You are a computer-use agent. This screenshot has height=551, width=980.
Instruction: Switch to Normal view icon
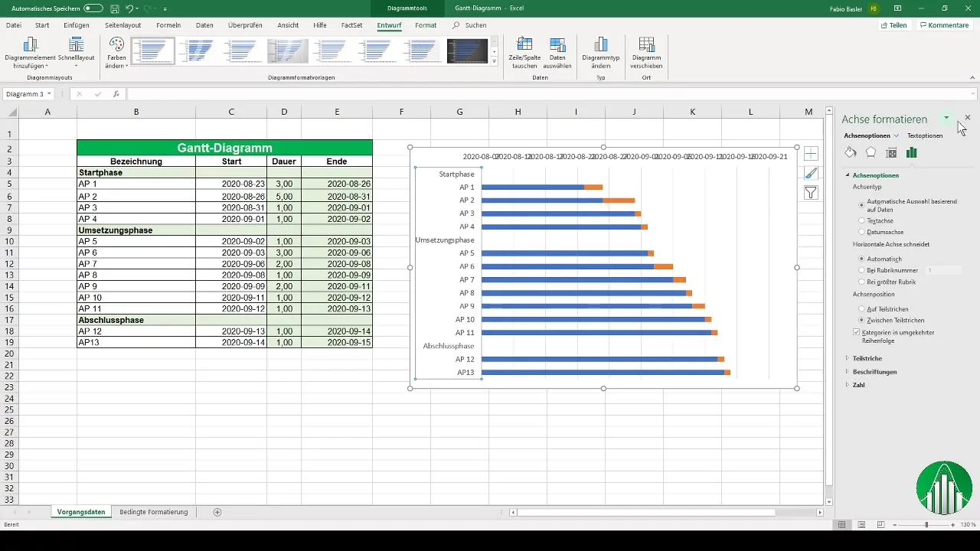(x=841, y=525)
